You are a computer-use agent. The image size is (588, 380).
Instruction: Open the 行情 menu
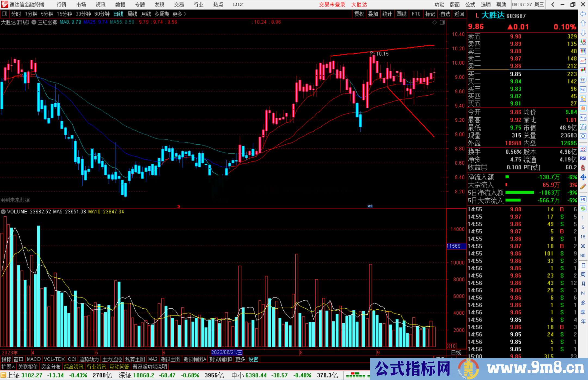pyautogui.click(x=62, y=5)
